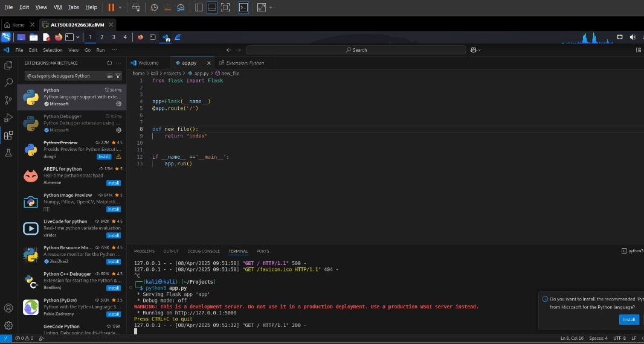The image size is (644, 344).
Task: Click the volume icon in Kali panel
Action: click(633, 37)
